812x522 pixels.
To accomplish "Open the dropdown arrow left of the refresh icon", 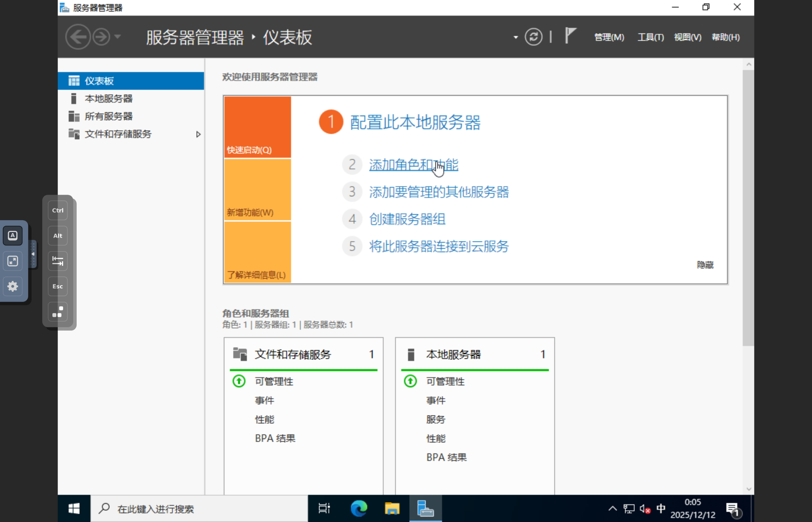I will coord(516,37).
